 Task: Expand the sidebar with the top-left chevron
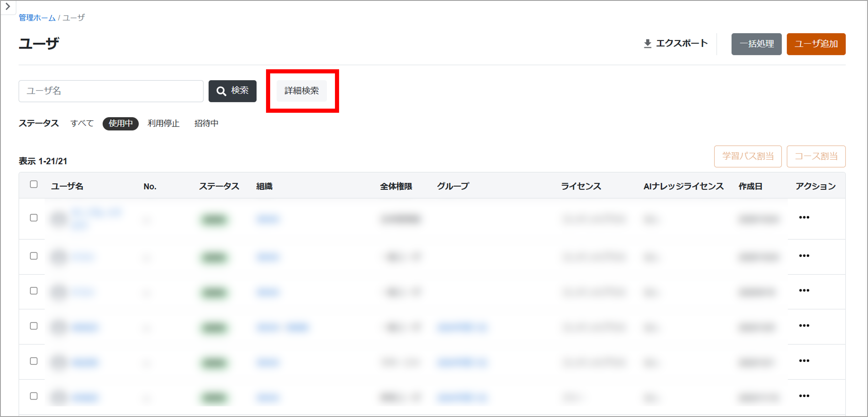click(7, 6)
